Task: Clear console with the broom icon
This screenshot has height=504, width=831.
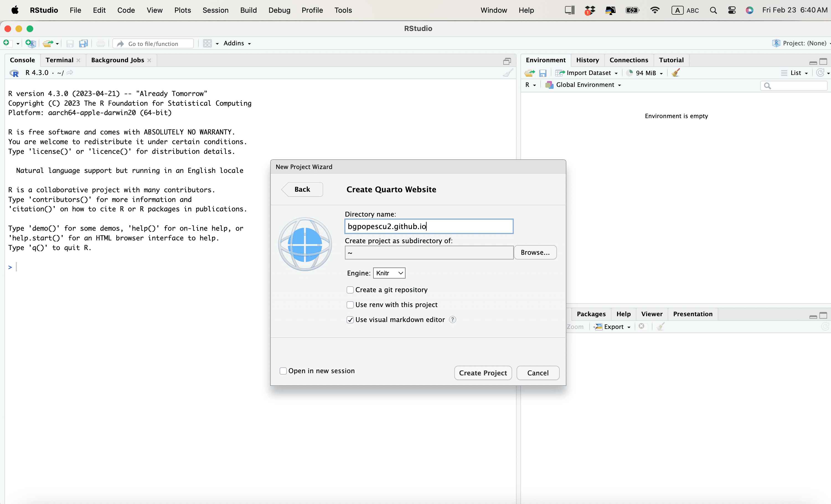Action: (508, 73)
